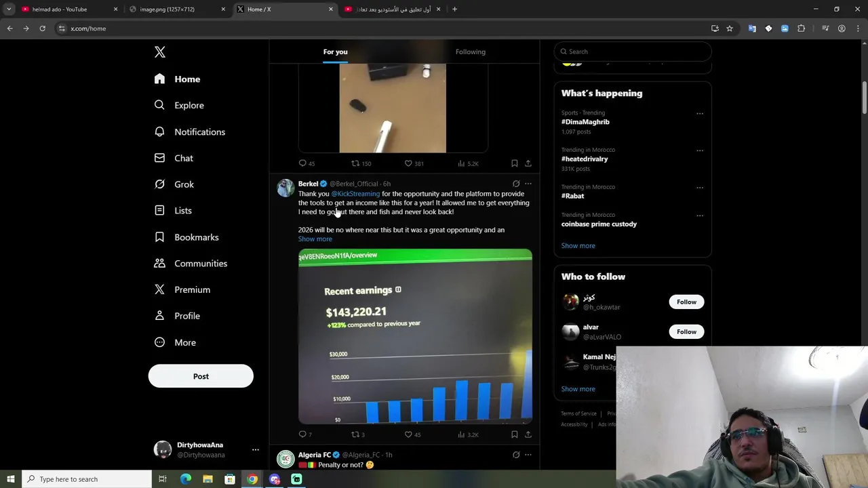
Task: View analytics on Berkel's post (3.2K)
Action: click(x=468, y=434)
